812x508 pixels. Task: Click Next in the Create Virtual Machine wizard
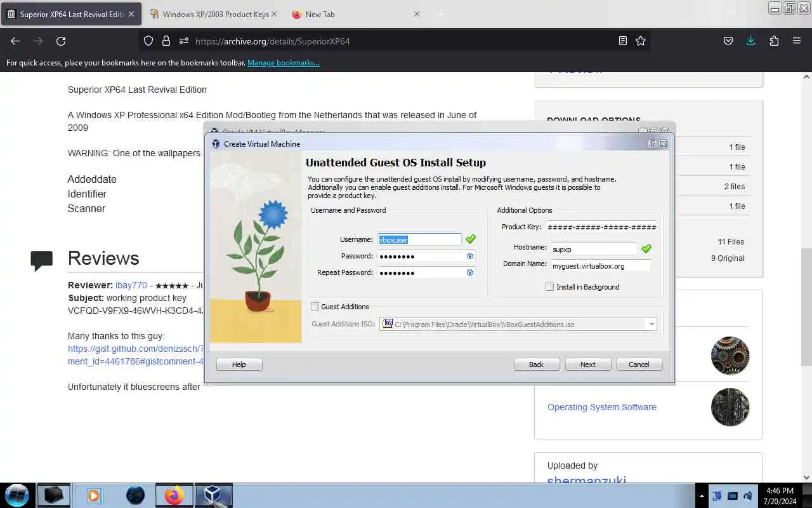[x=588, y=364]
